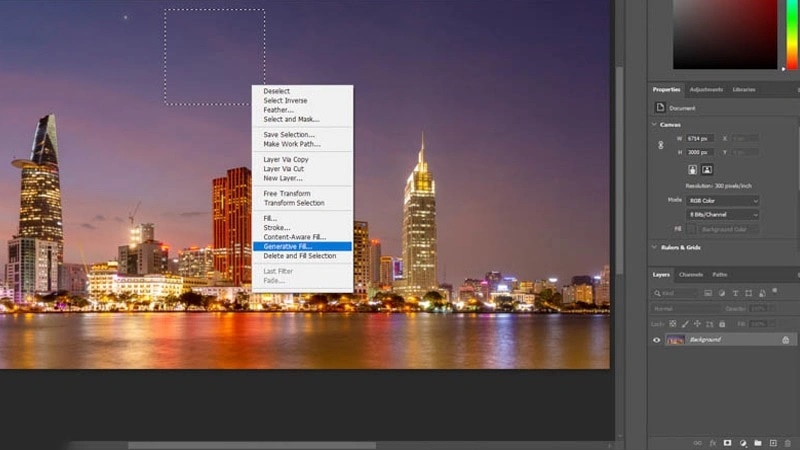The width and height of the screenshot is (800, 450).
Task: Click the Document icon in Properties
Action: pyautogui.click(x=660, y=107)
